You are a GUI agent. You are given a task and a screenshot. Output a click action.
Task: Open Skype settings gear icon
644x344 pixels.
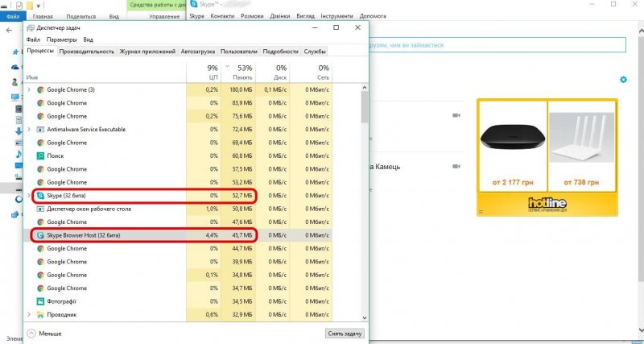(x=622, y=80)
